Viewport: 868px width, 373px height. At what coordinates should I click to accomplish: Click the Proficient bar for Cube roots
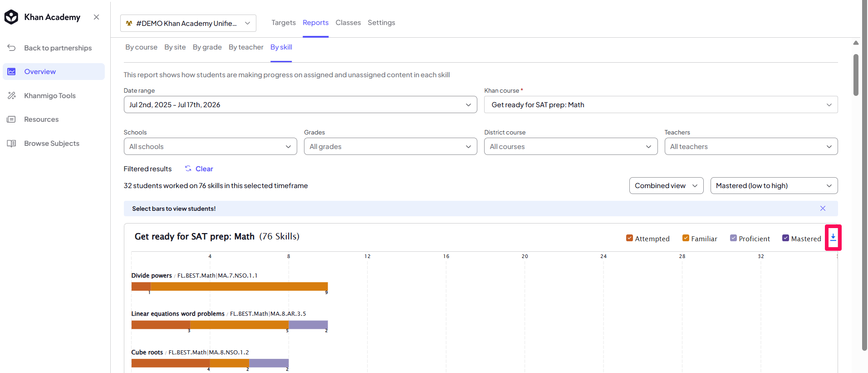(269, 363)
